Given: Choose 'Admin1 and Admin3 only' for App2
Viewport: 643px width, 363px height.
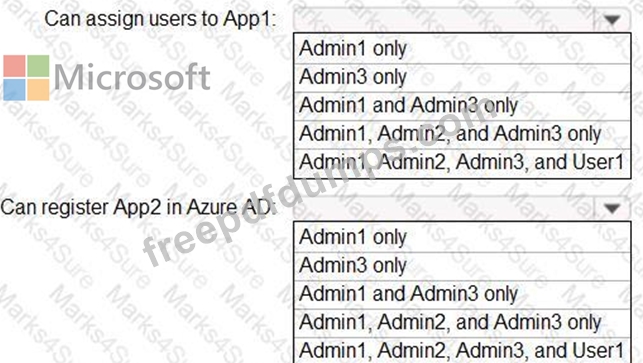Looking at the screenshot, I should tap(462, 294).
